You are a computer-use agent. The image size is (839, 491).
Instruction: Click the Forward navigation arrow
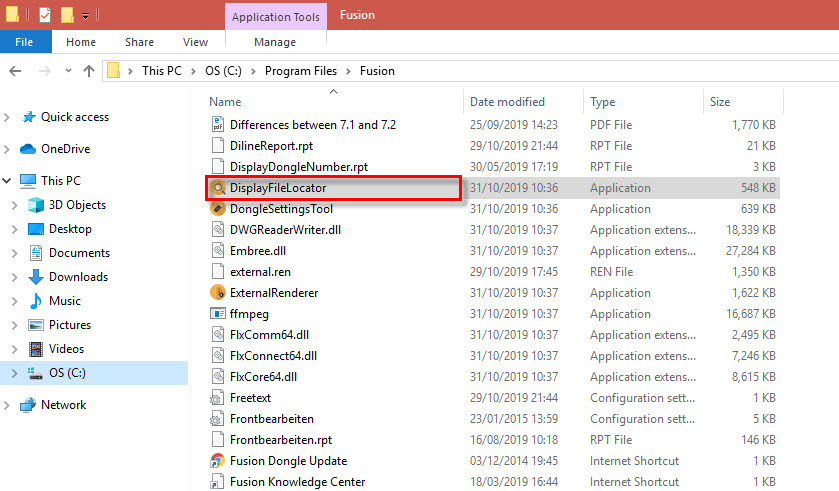(45, 71)
